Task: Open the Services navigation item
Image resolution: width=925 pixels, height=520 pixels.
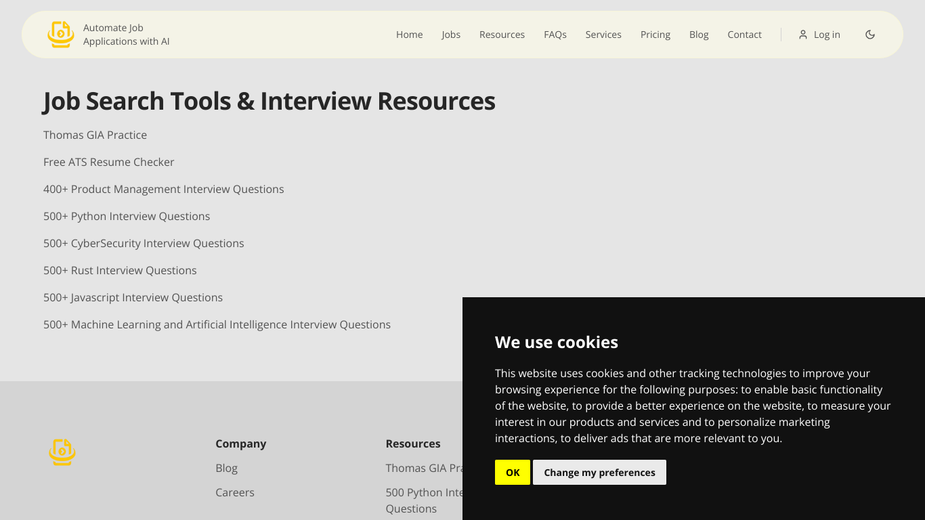Action: (x=603, y=35)
